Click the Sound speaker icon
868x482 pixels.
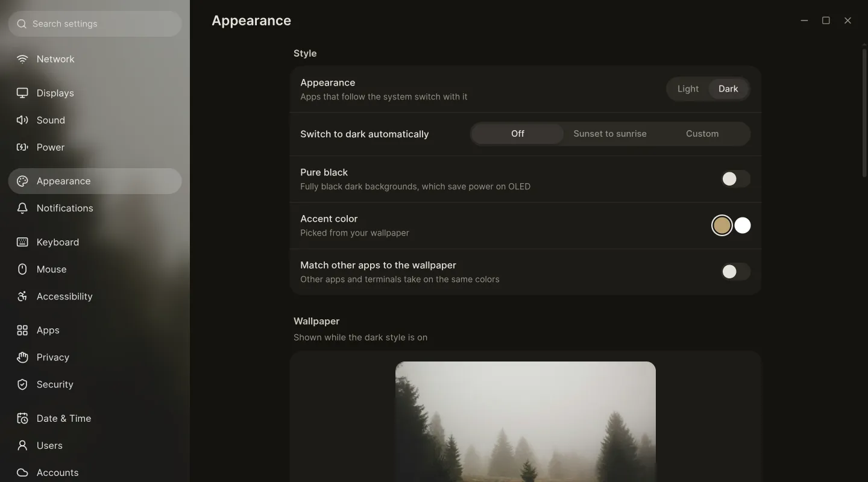click(x=22, y=120)
